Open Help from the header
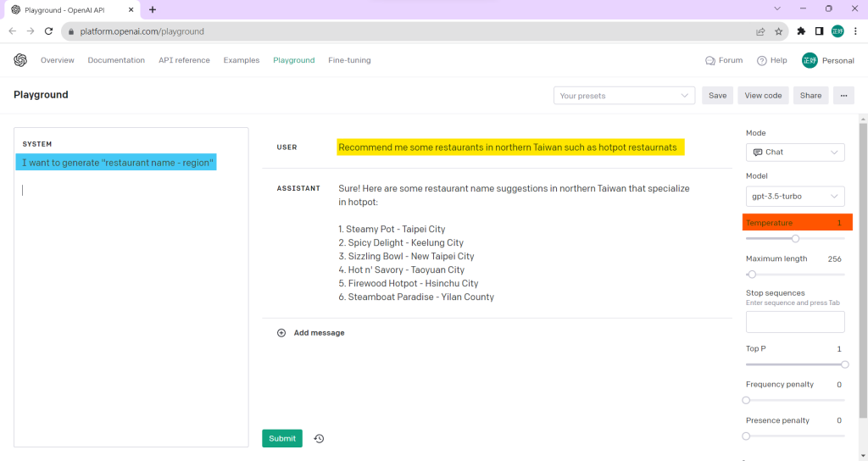The height and width of the screenshot is (461, 868). click(771, 60)
